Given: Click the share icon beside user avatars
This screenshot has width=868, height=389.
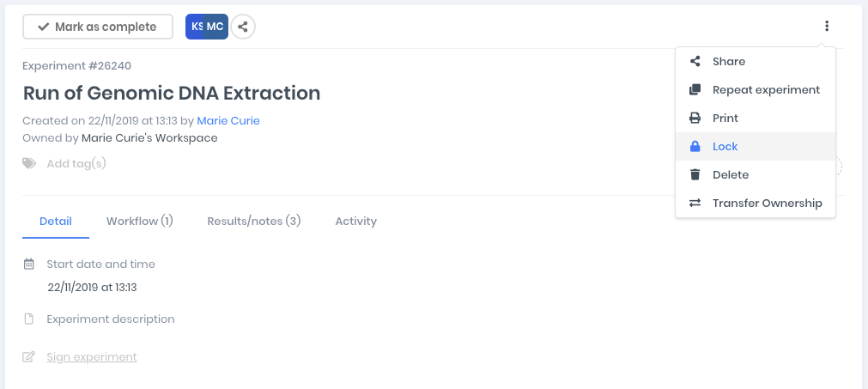Looking at the screenshot, I should [x=243, y=27].
